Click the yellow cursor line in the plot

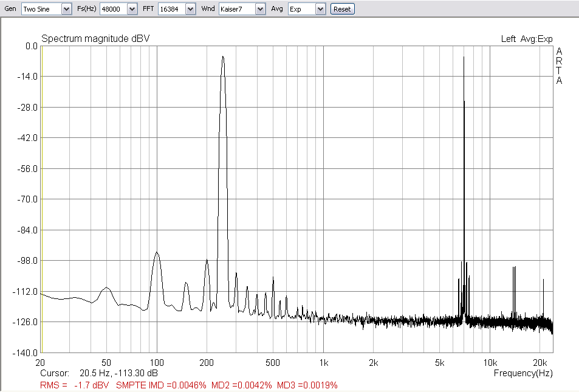pos(42,199)
